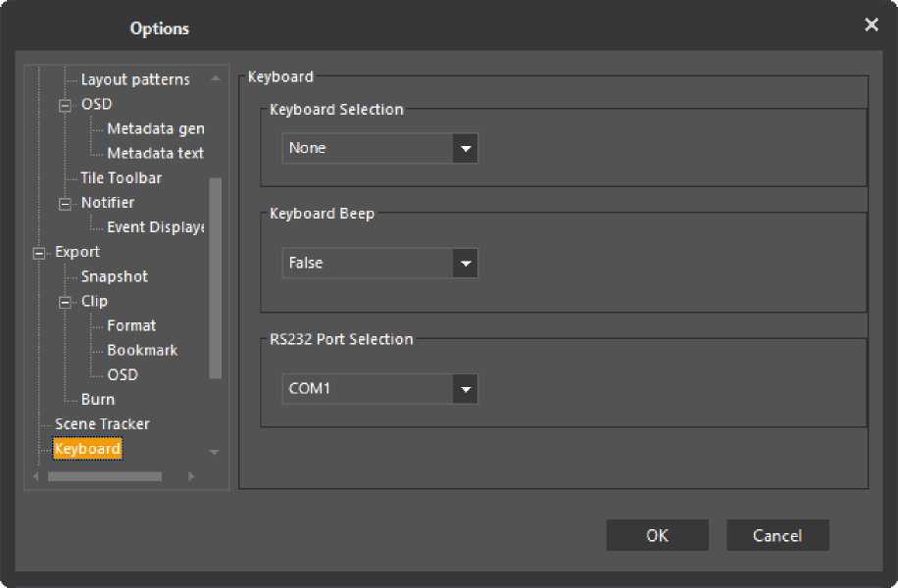Click the Cancel button
Image resolution: width=898 pixels, height=588 pixels.
tap(777, 535)
